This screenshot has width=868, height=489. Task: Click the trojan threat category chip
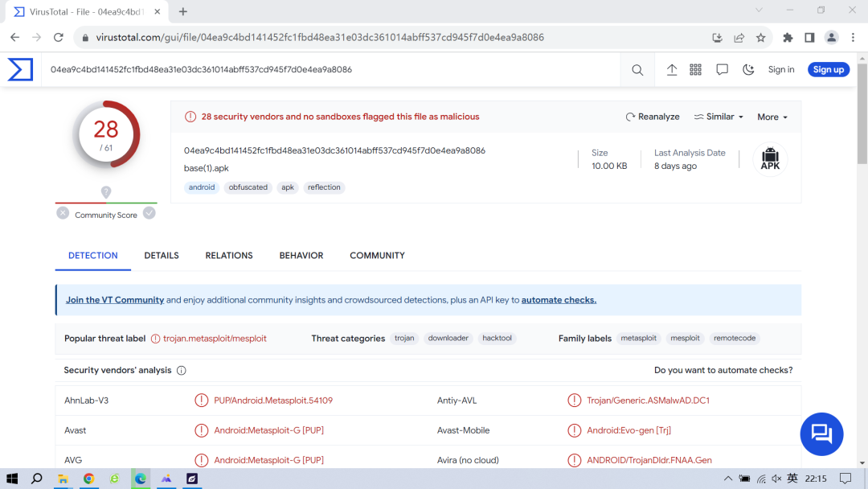pyautogui.click(x=404, y=338)
